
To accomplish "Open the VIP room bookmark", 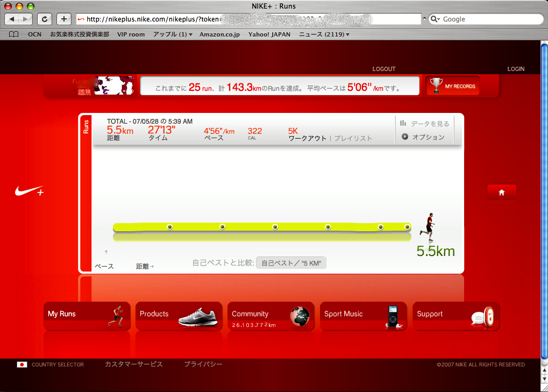I will (131, 34).
